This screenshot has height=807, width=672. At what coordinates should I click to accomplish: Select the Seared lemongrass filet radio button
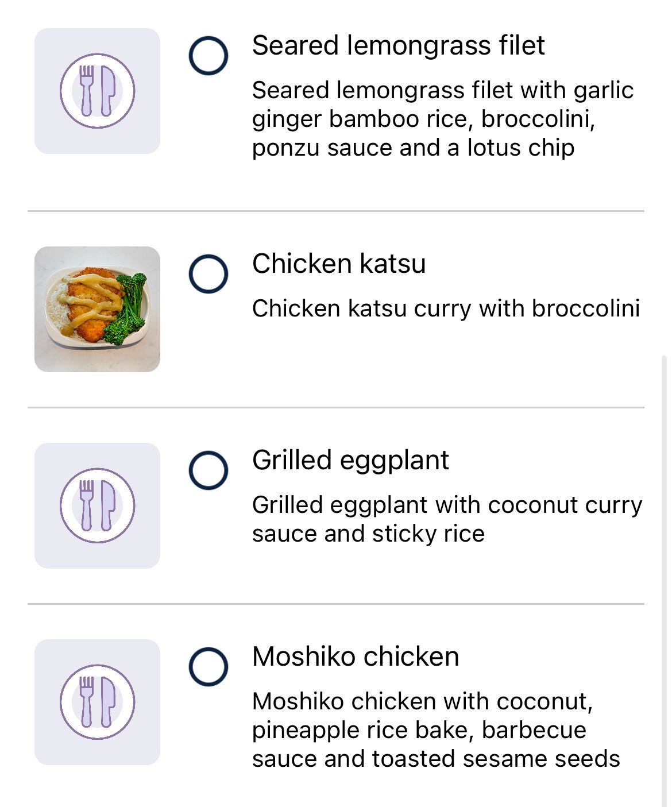point(208,56)
